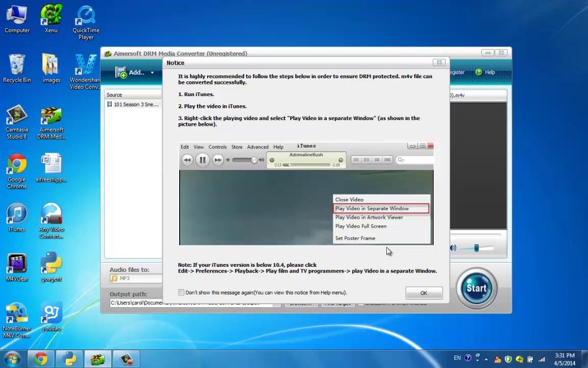Open Camtasia recorder from the taskbar
Viewport: 588px width, 368px height.
coord(127,359)
